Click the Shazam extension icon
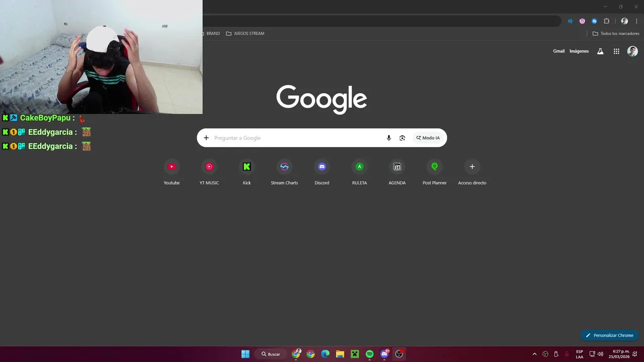644x362 pixels. (594, 21)
